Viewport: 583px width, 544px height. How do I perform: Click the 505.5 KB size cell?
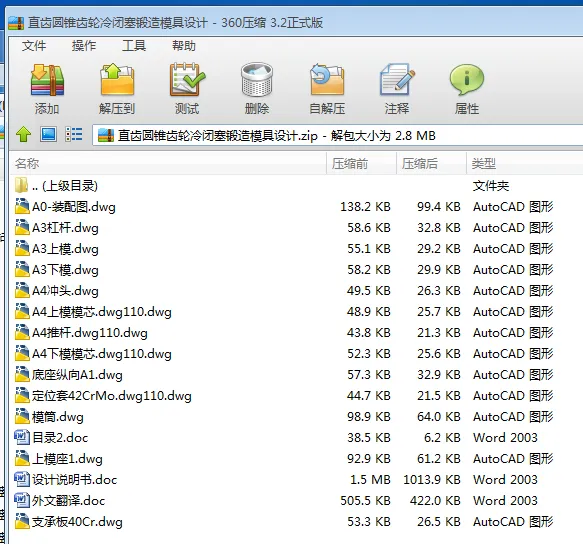[365, 501]
